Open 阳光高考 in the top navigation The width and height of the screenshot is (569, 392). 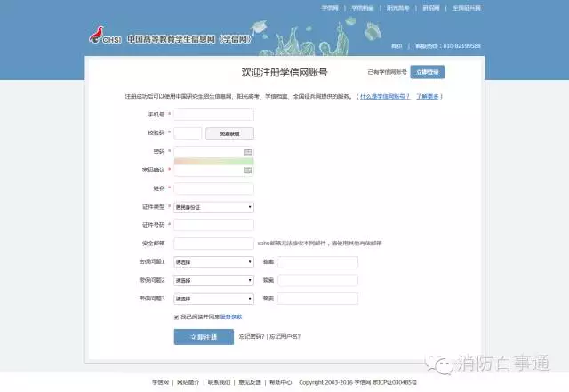(x=397, y=8)
